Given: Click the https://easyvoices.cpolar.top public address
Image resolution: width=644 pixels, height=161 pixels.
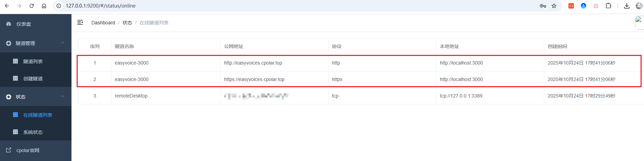Looking at the screenshot, I should tap(254, 79).
